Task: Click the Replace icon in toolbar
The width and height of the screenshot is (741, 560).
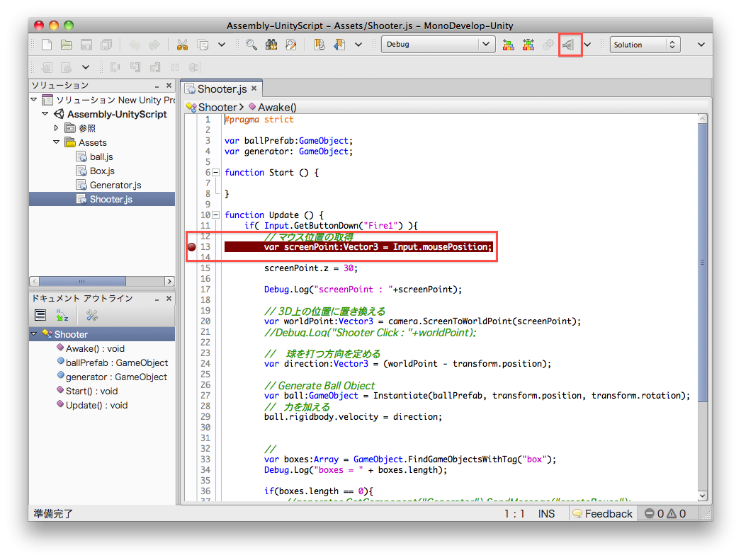Action: point(291,45)
